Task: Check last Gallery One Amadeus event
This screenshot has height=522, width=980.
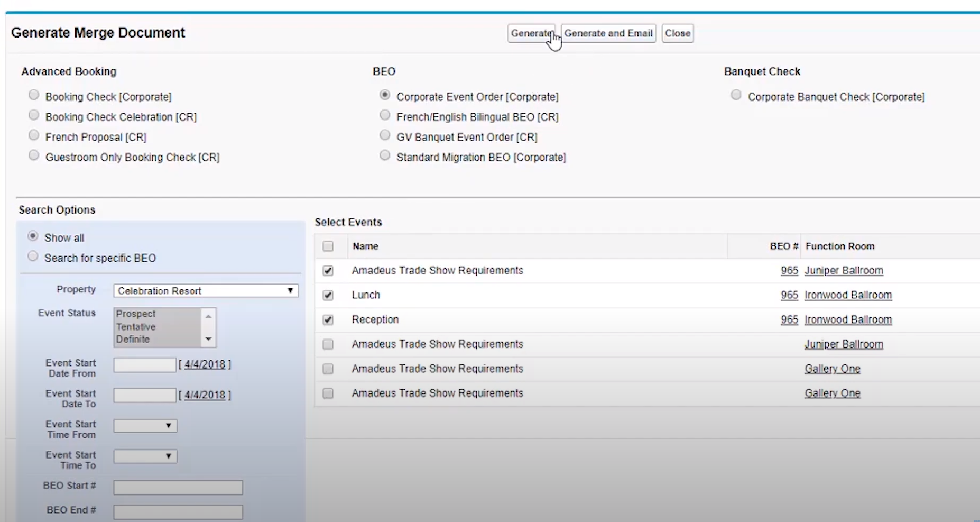Action: point(328,393)
